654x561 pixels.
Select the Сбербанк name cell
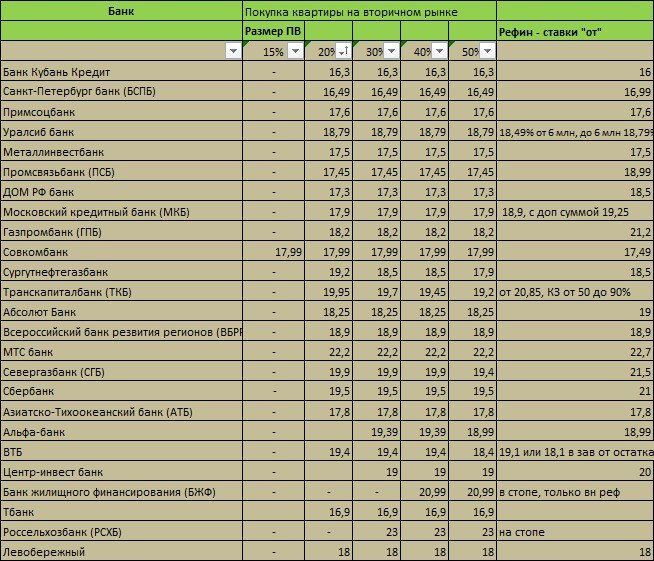(x=121, y=391)
